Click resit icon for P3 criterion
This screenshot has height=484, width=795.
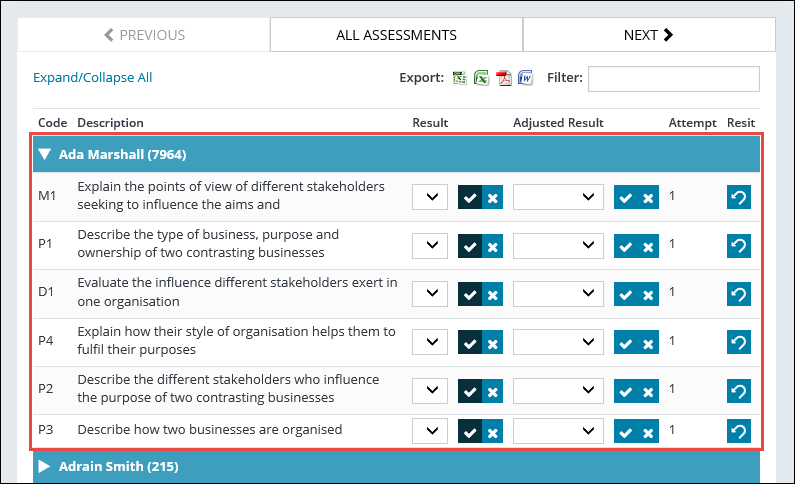click(738, 432)
